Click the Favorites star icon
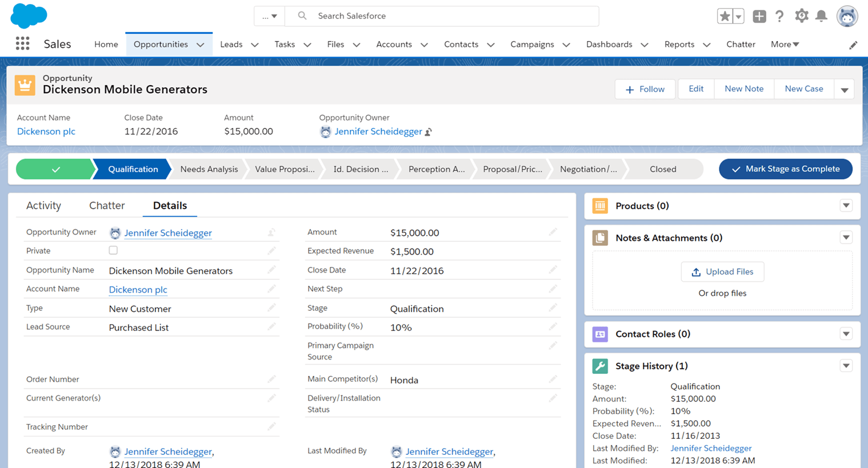Viewport: 868px width, 468px height. 725,17
